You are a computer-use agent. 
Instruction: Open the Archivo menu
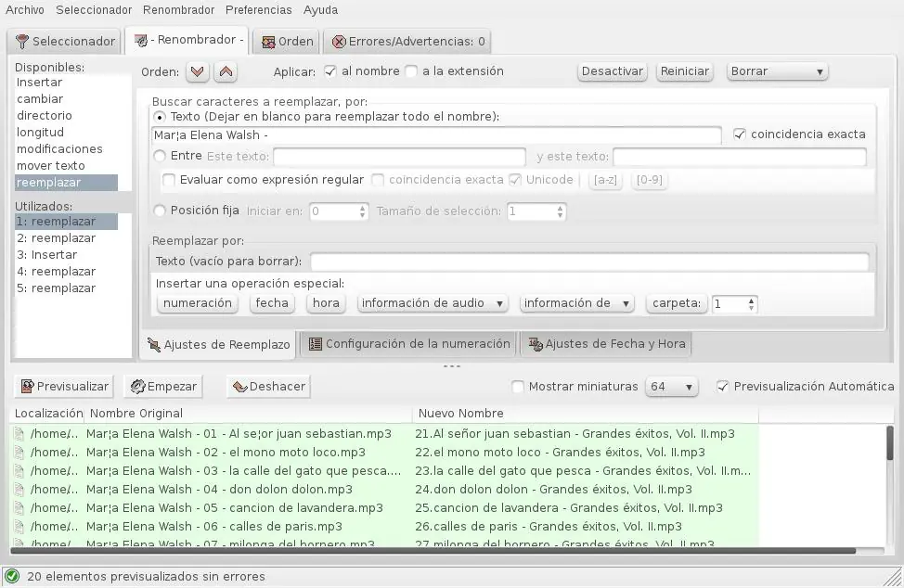(25, 10)
